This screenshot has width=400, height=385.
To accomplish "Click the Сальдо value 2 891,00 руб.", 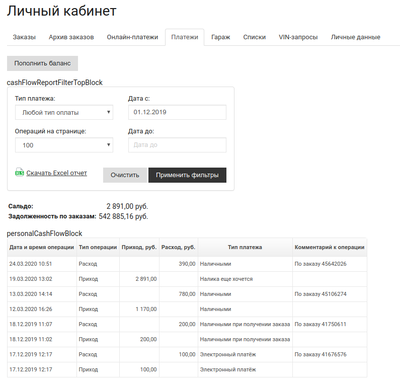I will 127,206.
